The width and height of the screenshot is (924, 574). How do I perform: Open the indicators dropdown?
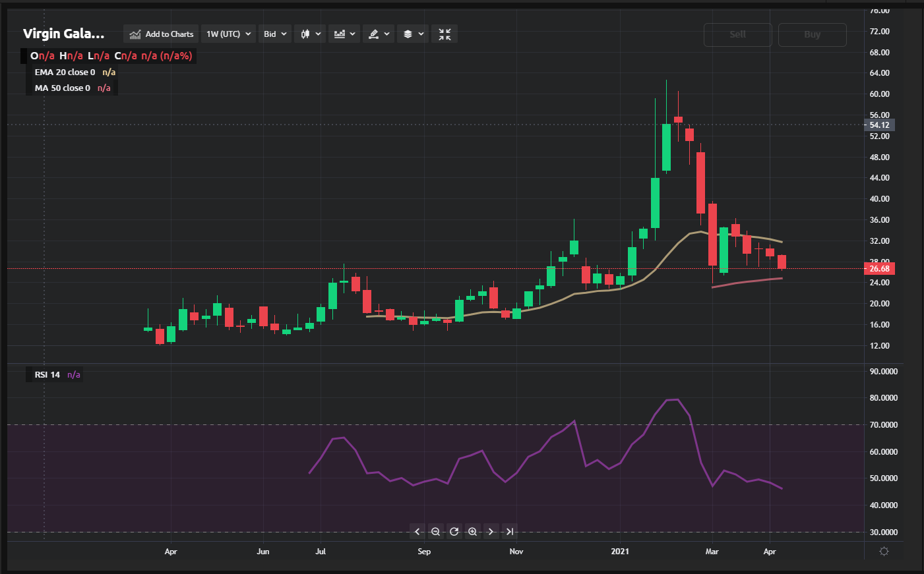click(344, 34)
